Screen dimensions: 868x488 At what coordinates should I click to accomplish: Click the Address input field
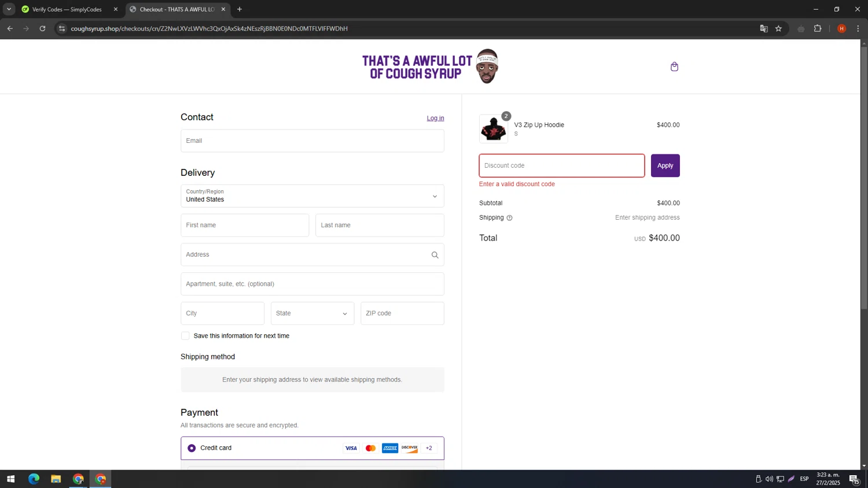point(312,255)
